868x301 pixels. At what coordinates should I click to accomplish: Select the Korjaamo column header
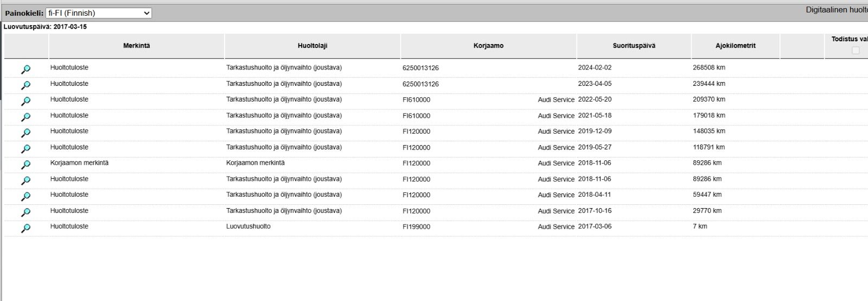tap(488, 46)
